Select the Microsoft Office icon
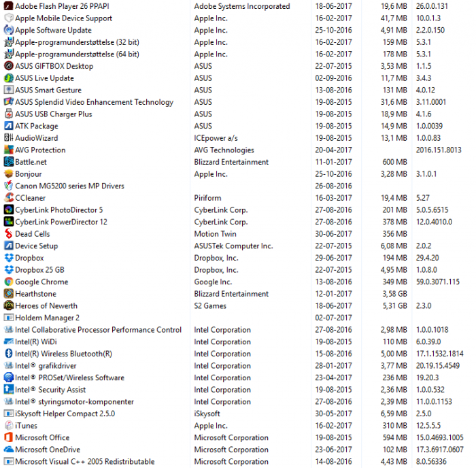 [8, 437]
